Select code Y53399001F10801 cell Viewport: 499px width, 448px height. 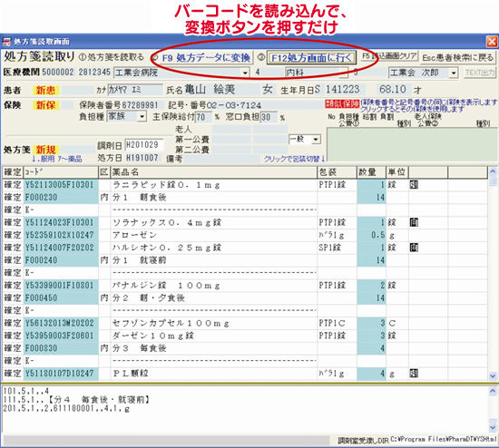point(61,286)
